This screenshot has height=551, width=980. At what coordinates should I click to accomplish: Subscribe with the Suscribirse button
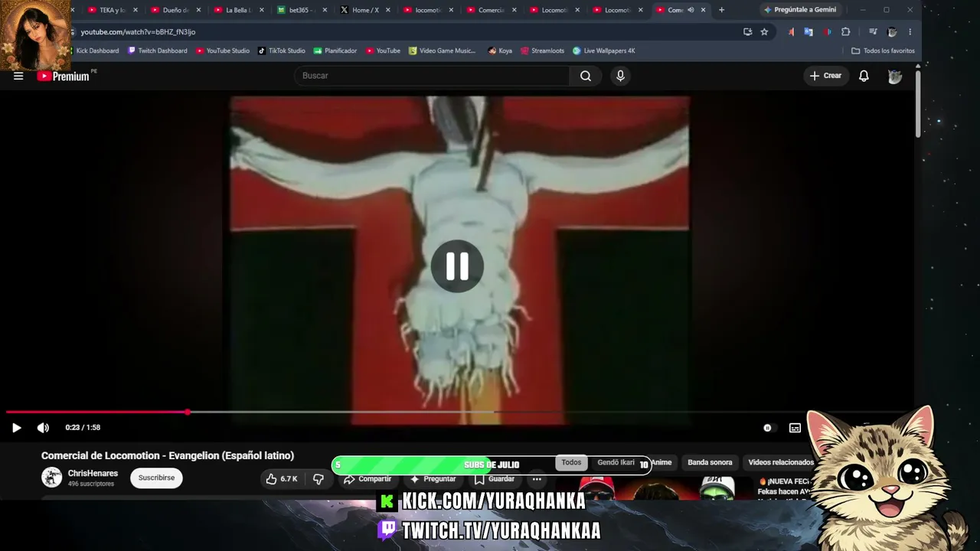156,478
